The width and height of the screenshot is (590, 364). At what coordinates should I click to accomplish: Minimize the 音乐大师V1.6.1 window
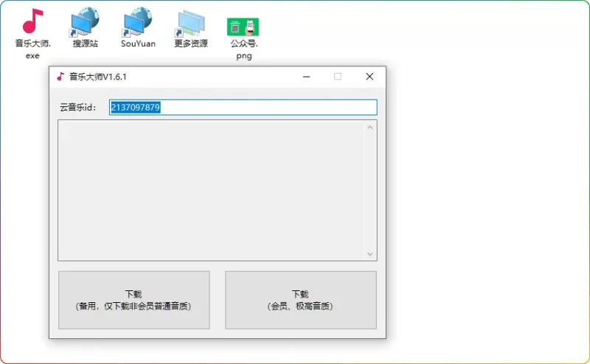click(x=306, y=77)
